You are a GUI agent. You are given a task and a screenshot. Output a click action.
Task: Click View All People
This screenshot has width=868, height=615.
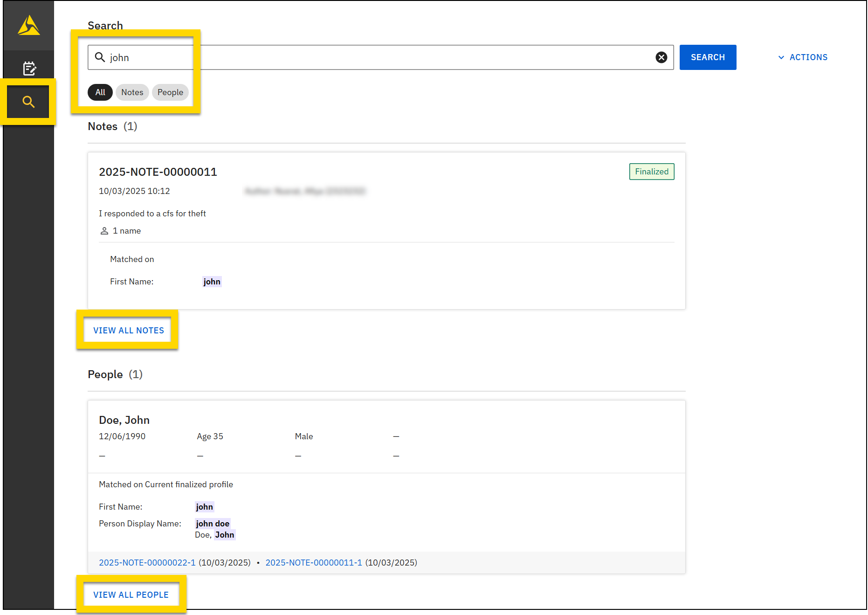pyautogui.click(x=131, y=595)
